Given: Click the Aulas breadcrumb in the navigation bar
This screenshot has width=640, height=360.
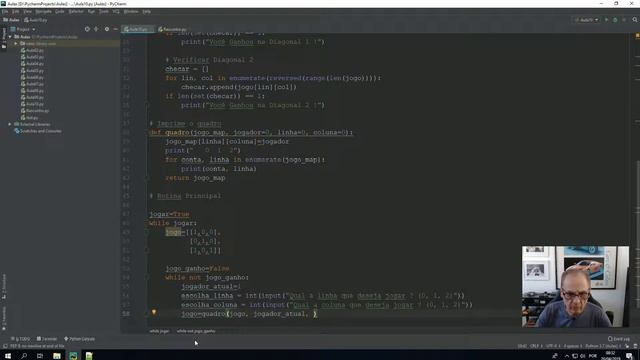Looking at the screenshot, I should pos(11,20).
